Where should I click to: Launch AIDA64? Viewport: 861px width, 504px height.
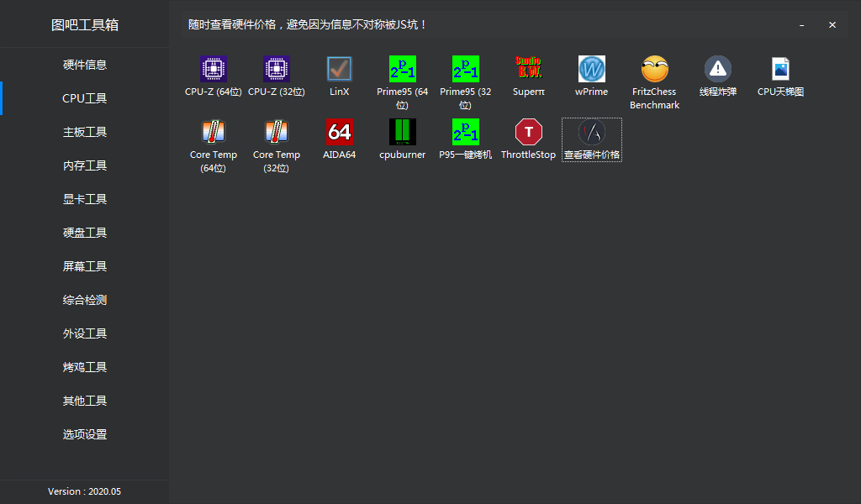pos(339,137)
